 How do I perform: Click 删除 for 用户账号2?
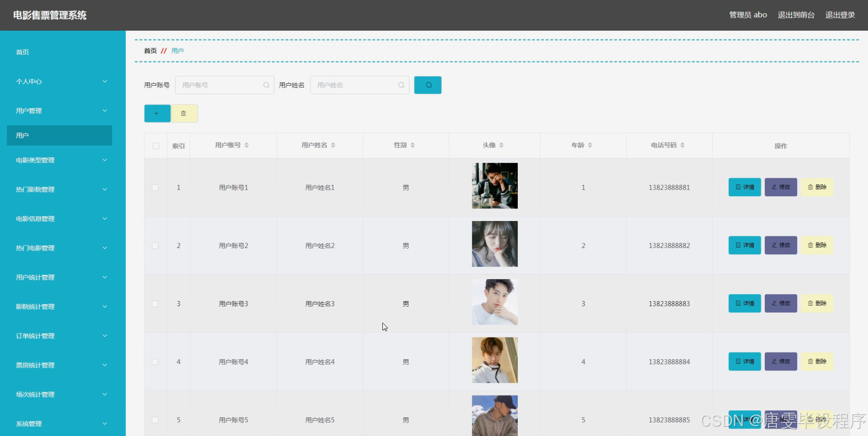817,245
